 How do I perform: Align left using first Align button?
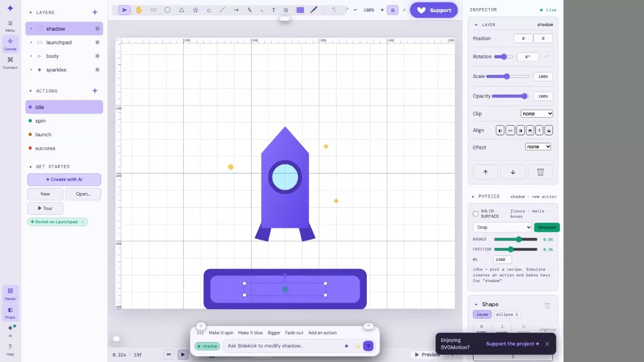[x=500, y=130]
